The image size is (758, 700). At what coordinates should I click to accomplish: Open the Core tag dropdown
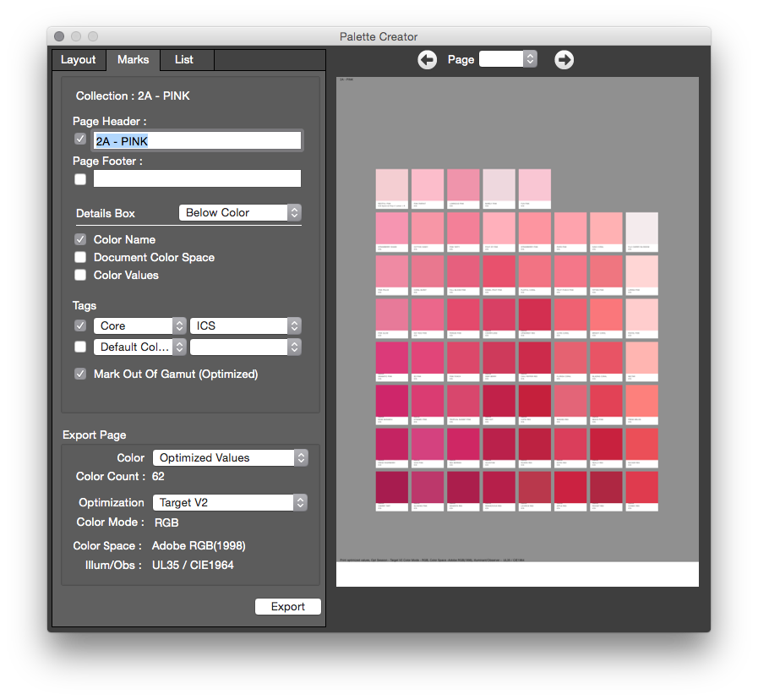click(139, 326)
